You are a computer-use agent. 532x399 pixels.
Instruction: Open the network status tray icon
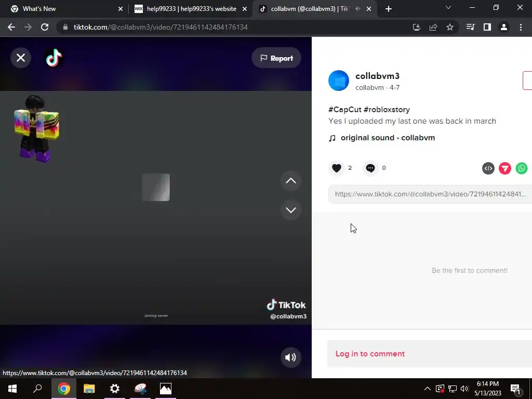click(453, 389)
